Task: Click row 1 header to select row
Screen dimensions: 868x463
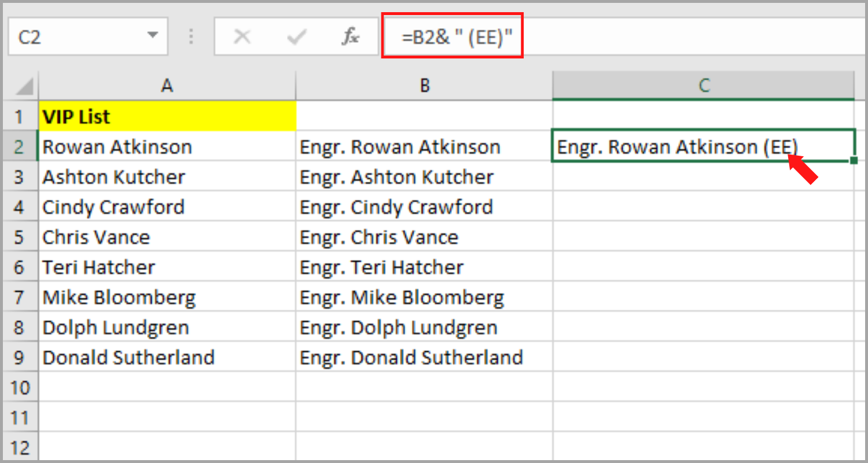Action: click(20, 116)
